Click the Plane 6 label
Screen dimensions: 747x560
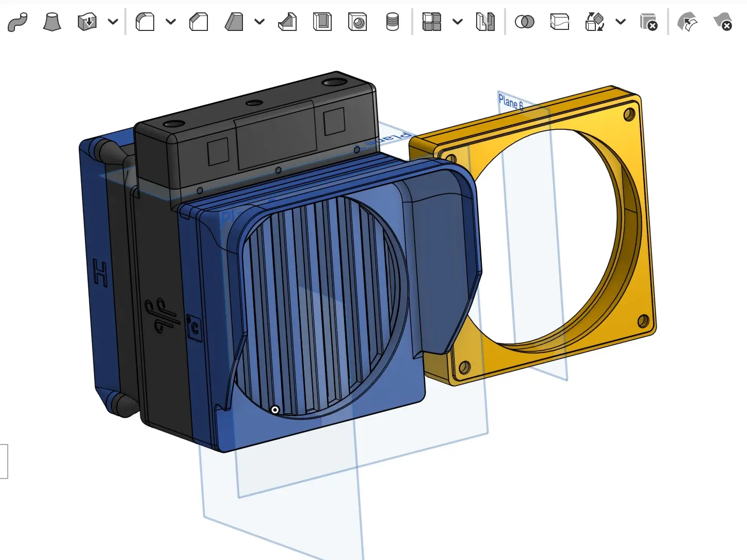point(511,102)
